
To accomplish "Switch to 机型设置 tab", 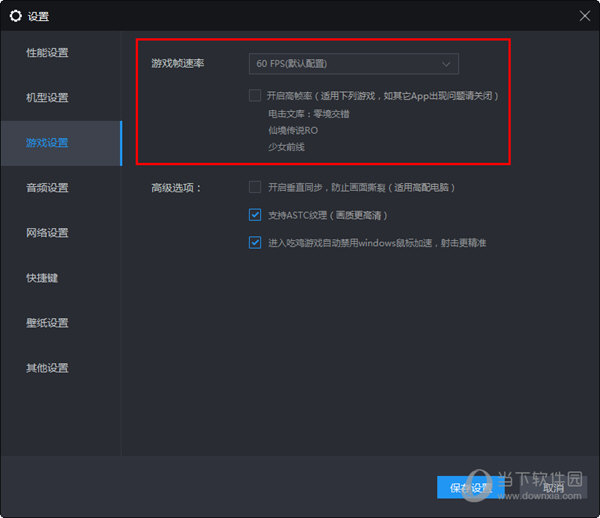I will click(47, 98).
